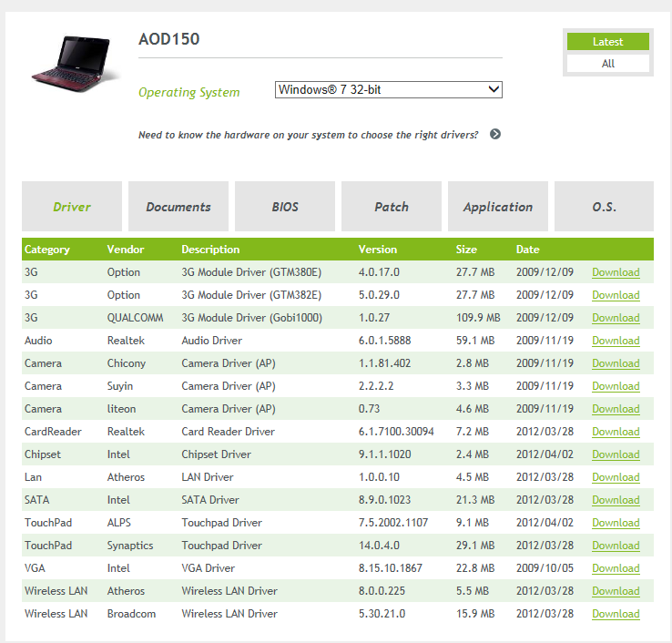The width and height of the screenshot is (672, 643).
Task: Click version 1.1.81.402 cell
Action: [x=384, y=363]
